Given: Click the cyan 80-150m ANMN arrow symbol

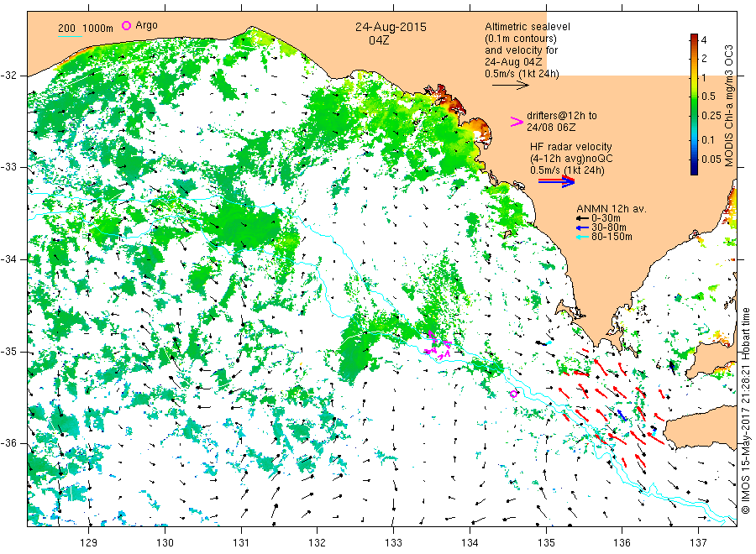Looking at the screenshot, I should pyautogui.click(x=582, y=237).
